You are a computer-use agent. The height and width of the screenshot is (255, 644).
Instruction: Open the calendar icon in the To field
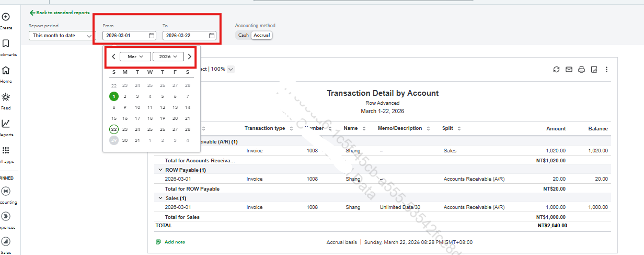point(212,36)
